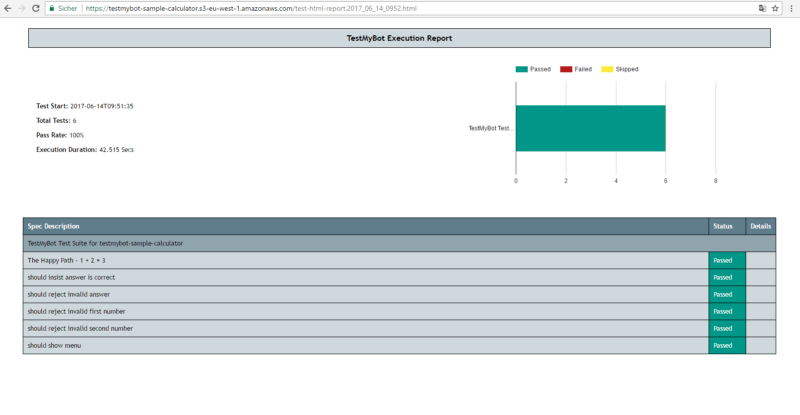Screen dimensions: 800x415
Task: Select 'should insist answer is correct' row
Action: tap(399, 277)
